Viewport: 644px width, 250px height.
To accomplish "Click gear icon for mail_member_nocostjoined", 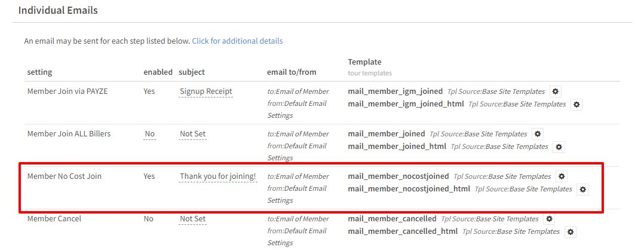I will point(562,176).
